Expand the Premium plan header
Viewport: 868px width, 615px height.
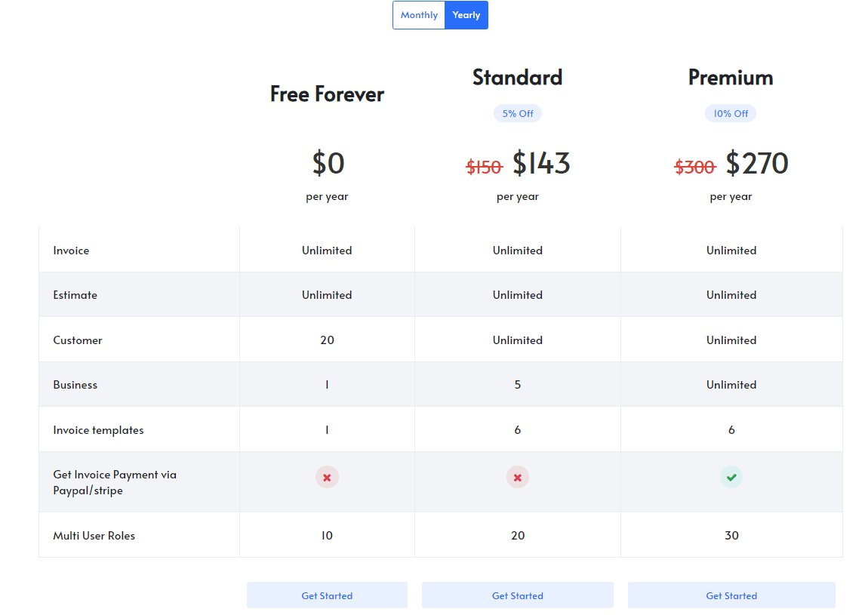click(731, 77)
